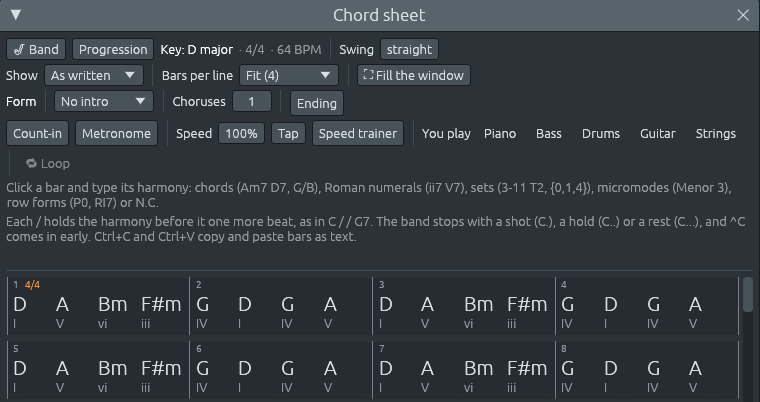Image resolution: width=760 pixels, height=402 pixels.
Task: Click the Choruses count field
Action: pos(252,101)
